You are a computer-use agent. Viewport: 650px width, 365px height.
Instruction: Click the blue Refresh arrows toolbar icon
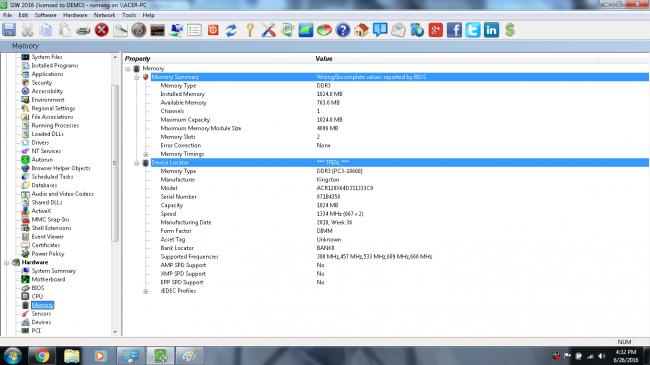tap(231, 30)
